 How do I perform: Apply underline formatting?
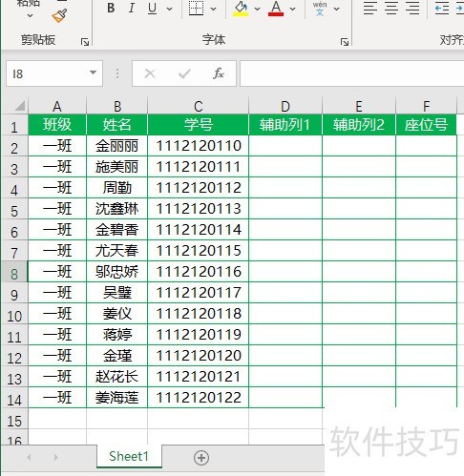[x=153, y=9]
